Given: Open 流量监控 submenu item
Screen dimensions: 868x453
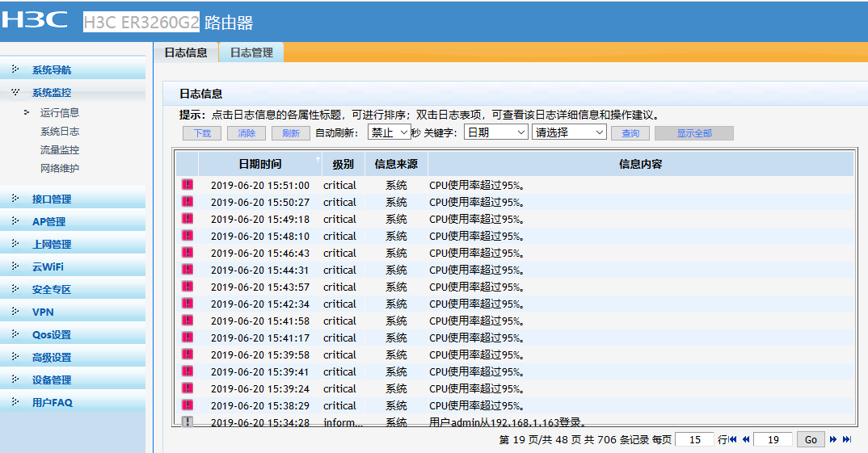Looking at the screenshot, I should pyautogui.click(x=60, y=149).
